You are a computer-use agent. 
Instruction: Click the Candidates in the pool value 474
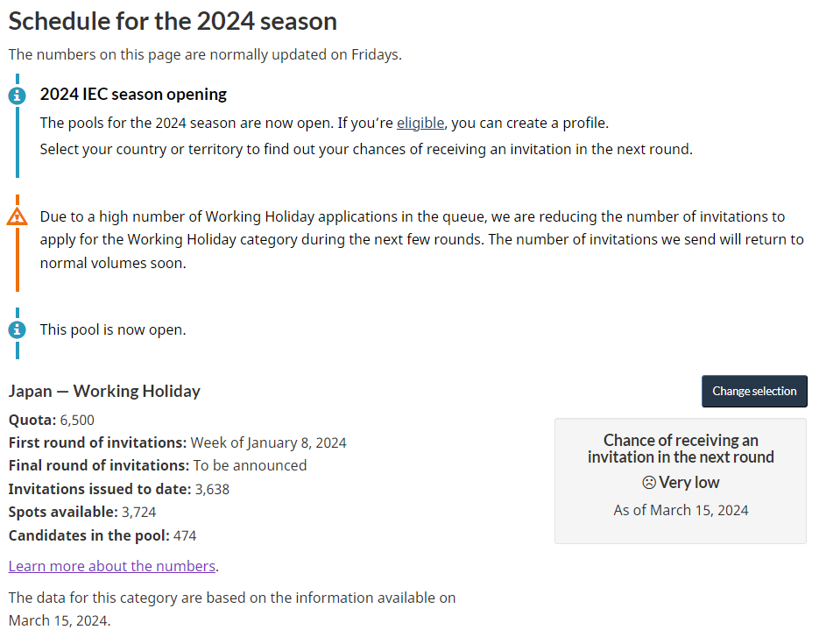click(185, 536)
